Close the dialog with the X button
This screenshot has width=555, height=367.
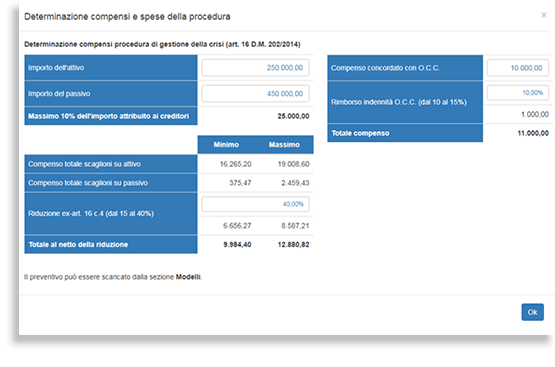pos(544,15)
